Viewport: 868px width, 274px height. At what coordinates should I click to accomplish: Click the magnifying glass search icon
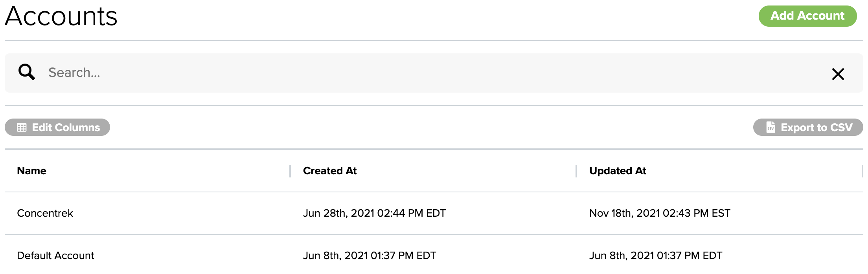pyautogui.click(x=26, y=72)
